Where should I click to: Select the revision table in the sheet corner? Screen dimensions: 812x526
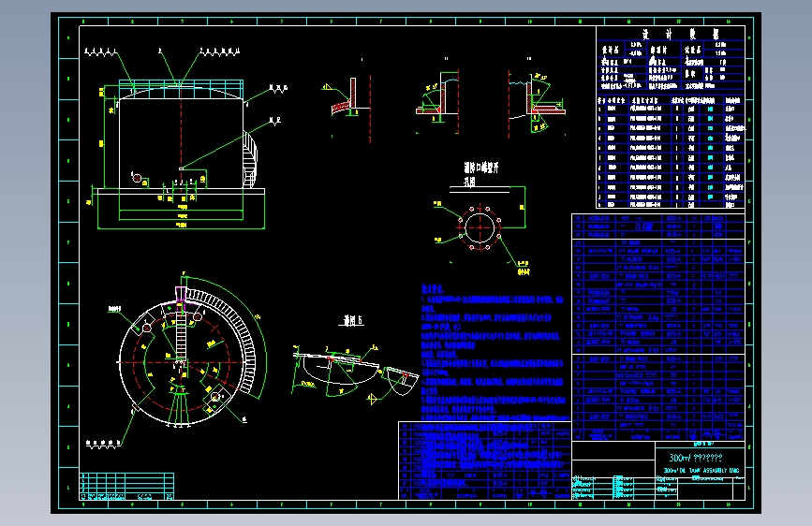(x=126, y=487)
